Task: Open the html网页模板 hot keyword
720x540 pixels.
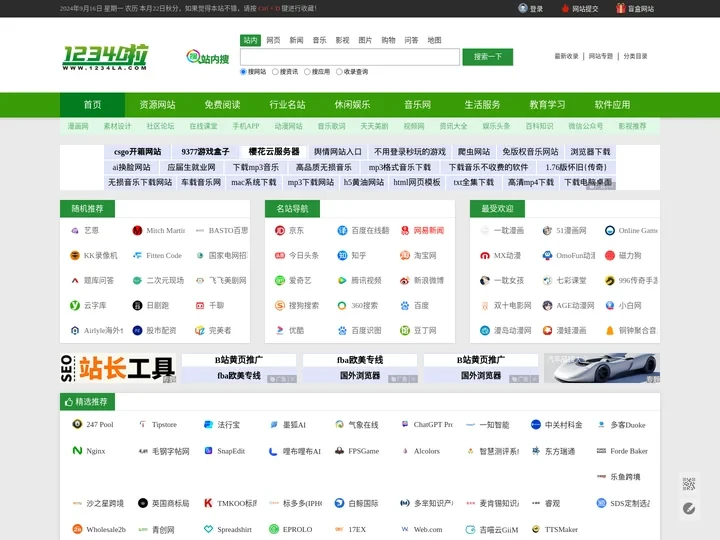Action: click(417, 182)
